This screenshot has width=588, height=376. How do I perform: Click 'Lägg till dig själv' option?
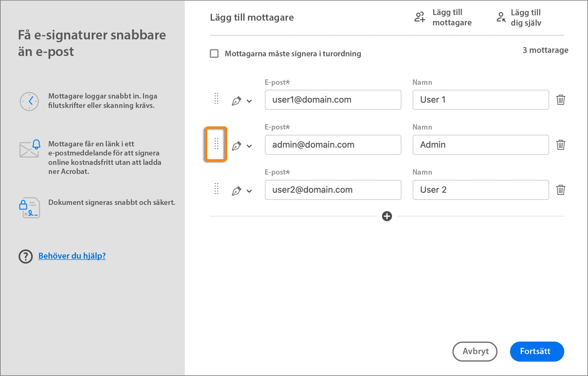click(x=519, y=18)
